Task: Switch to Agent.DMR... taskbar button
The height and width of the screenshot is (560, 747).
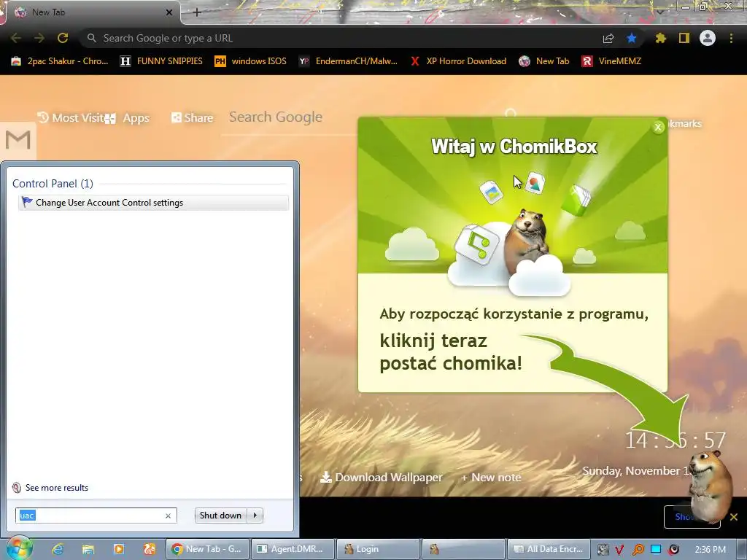Action: (x=293, y=549)
